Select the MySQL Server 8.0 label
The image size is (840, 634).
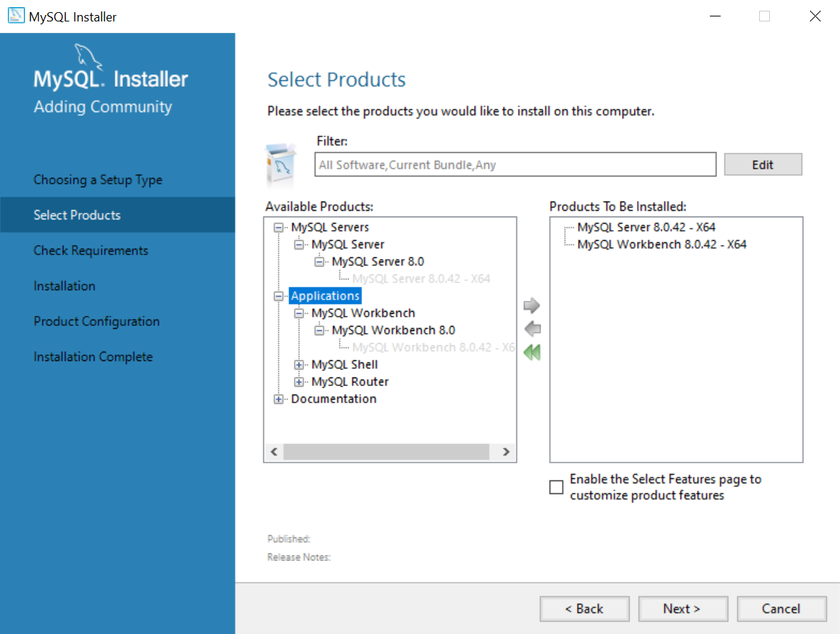coord(377,262)
